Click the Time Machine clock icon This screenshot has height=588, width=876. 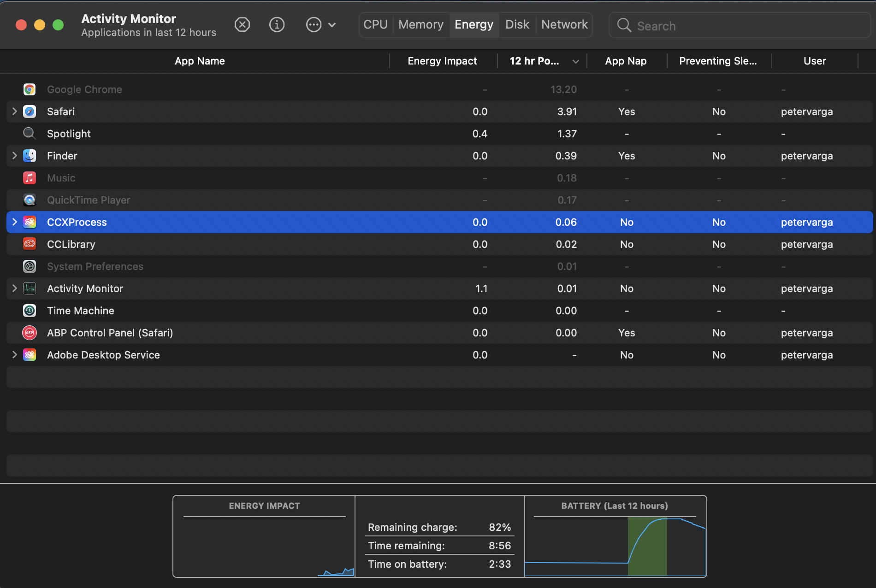tap(30, 311)
